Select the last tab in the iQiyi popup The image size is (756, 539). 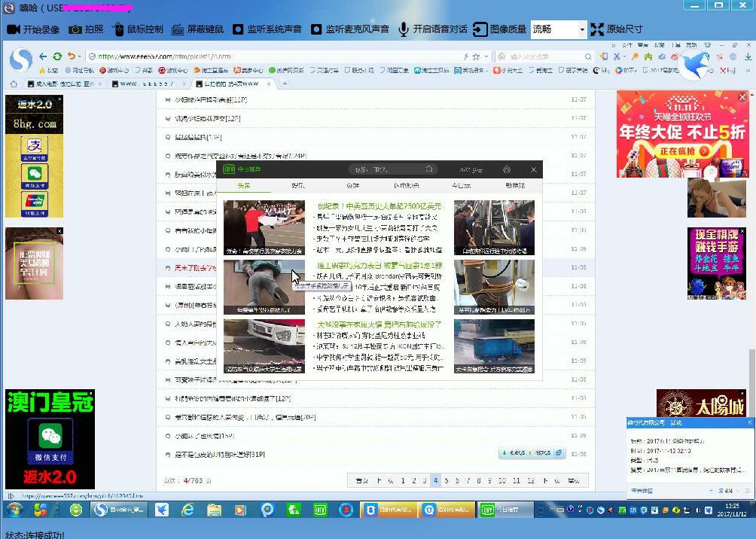(x=515, y=186)
